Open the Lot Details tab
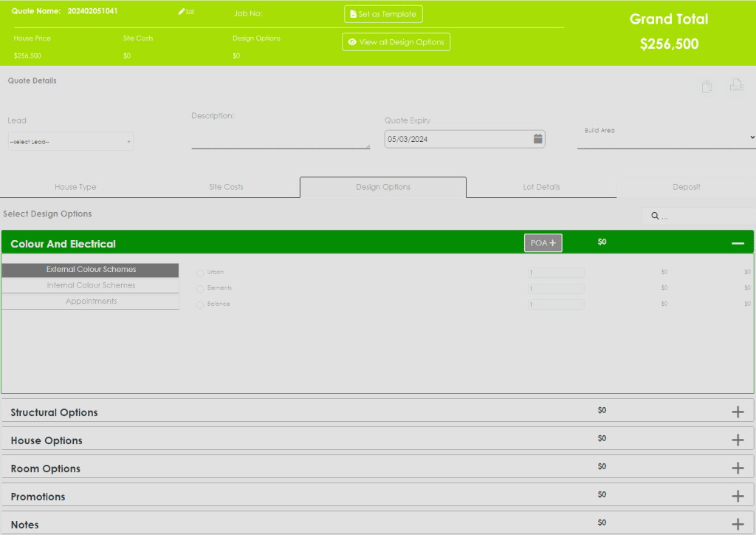This screenshot has width=756, height=535. 541,187
